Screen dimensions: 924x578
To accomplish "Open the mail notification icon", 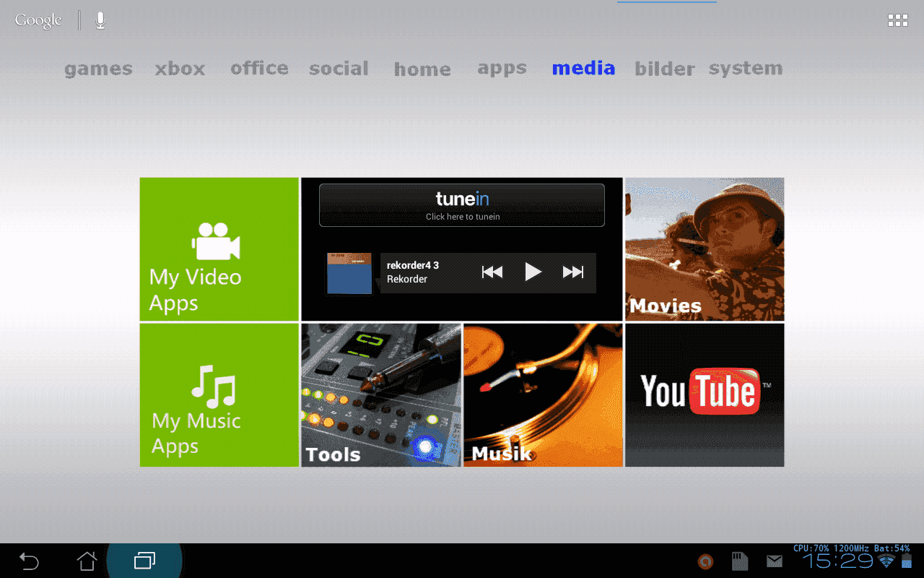I will 775,561.
